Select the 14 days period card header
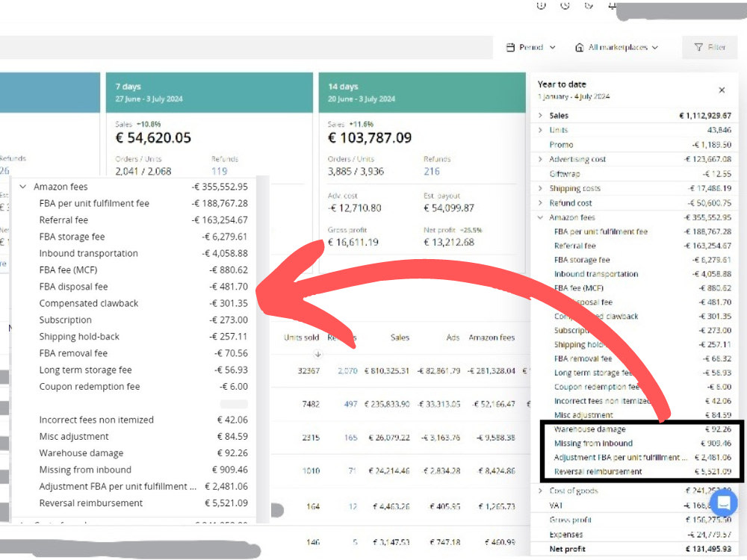747x560 pixels. pos(421,93)
